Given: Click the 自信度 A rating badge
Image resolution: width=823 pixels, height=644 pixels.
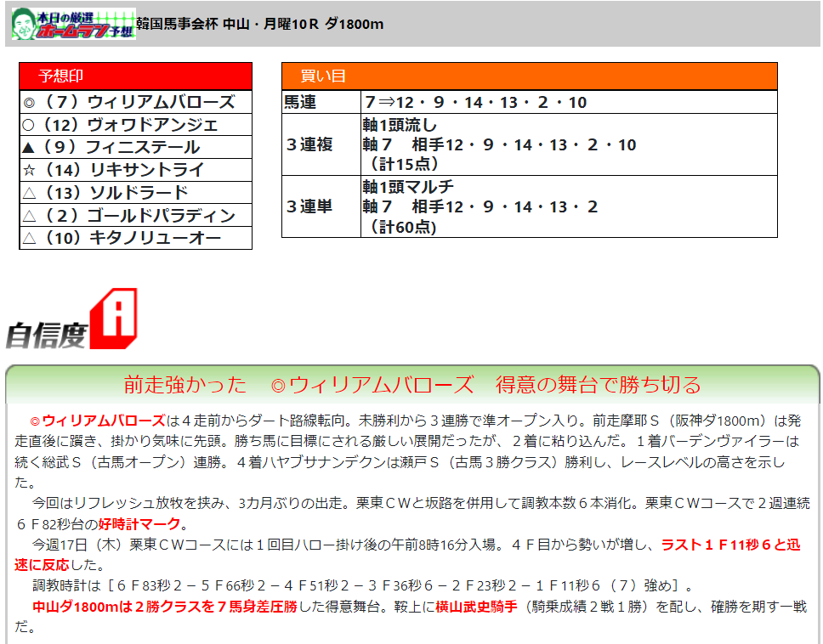Looking at the screenshot, I should tap(72, 319).
